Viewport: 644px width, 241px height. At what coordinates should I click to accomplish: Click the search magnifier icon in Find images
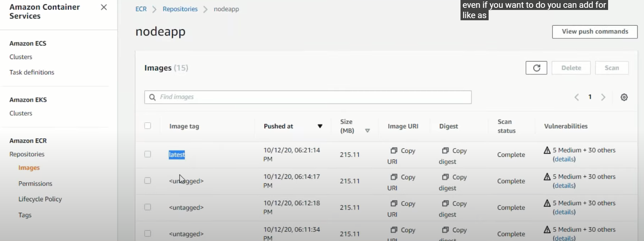coord(152,97)
